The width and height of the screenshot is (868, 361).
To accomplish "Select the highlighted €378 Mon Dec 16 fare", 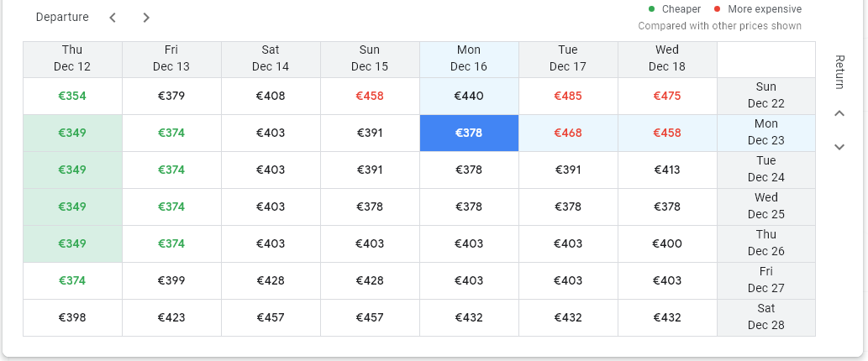I will (x=469, y=133).
